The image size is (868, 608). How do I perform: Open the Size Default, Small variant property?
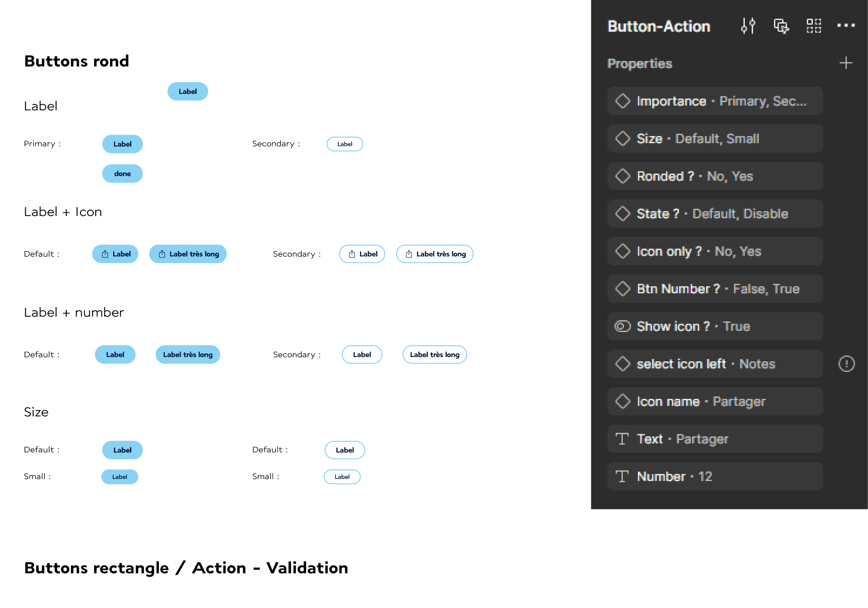[x=715, y=139]
